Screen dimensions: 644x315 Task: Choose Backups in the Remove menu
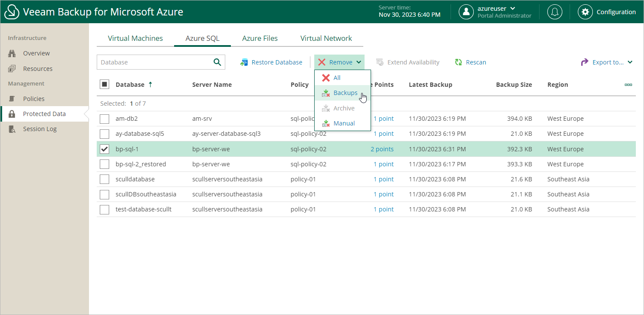coord(343,93)
